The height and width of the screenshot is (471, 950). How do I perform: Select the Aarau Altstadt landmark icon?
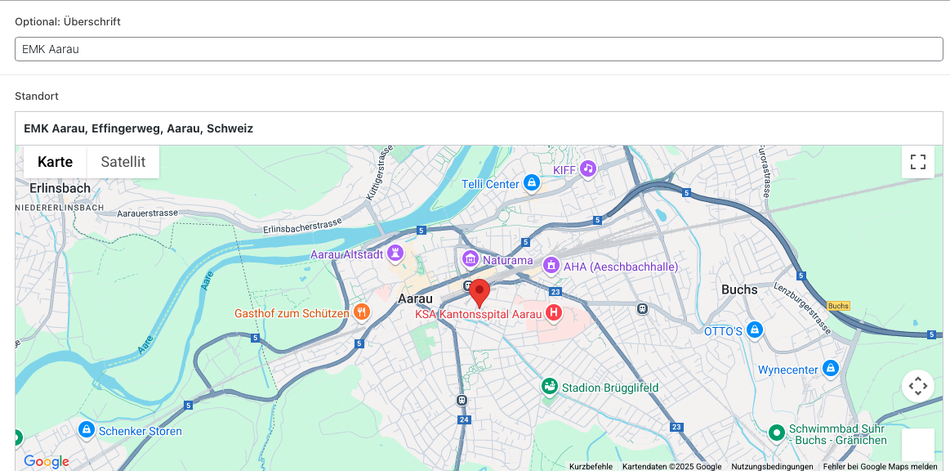click(x=396, y=253)
